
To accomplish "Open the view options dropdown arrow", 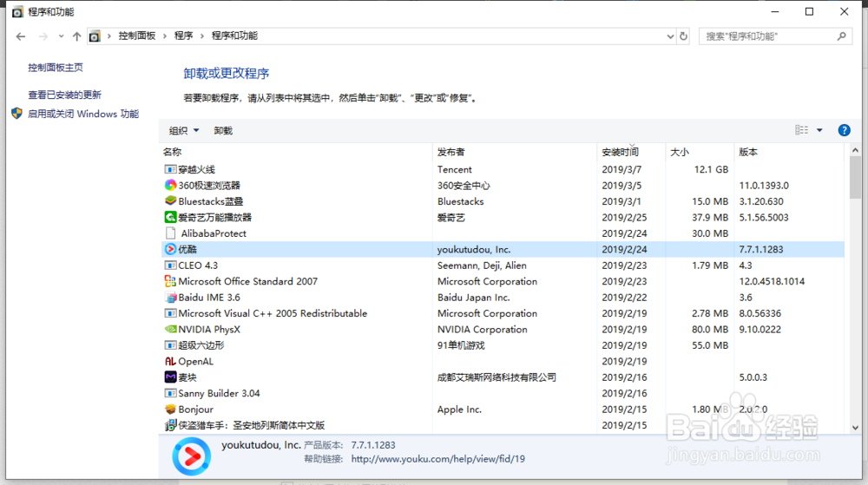I will pos(820,130).
